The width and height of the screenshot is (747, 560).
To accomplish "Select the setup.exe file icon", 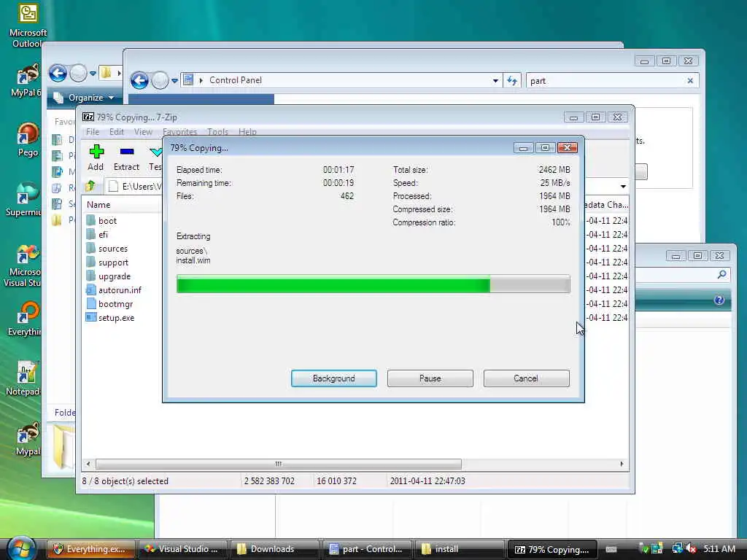I will (x=91, y=317).
